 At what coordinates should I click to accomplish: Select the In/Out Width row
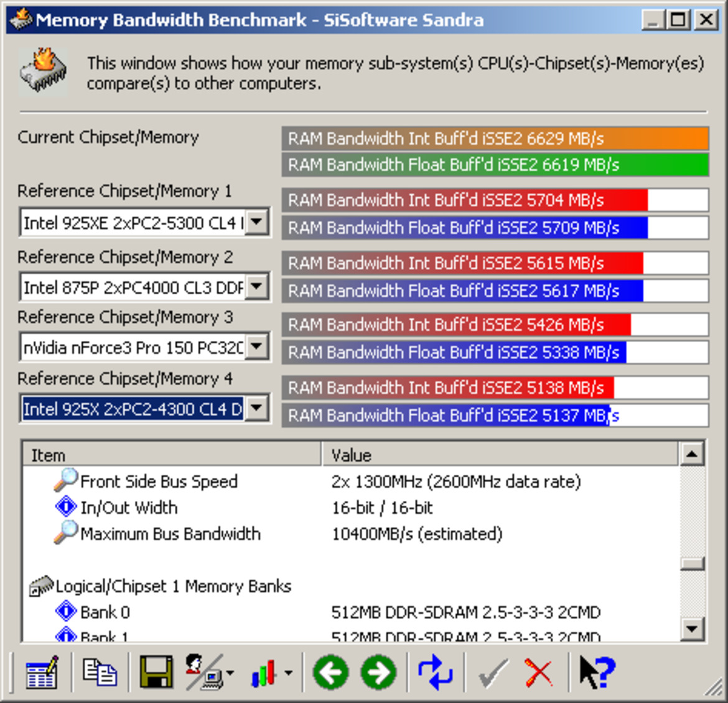click(350, 507)
